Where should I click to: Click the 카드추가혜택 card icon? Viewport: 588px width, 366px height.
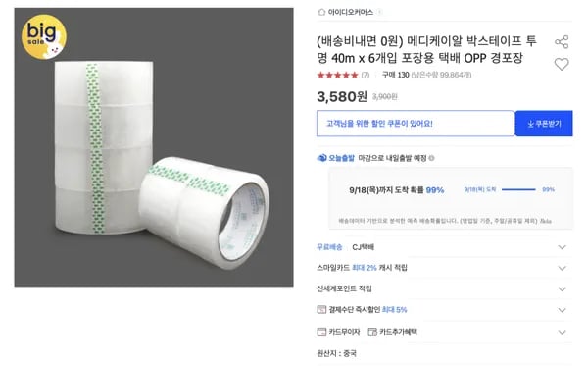372,332
